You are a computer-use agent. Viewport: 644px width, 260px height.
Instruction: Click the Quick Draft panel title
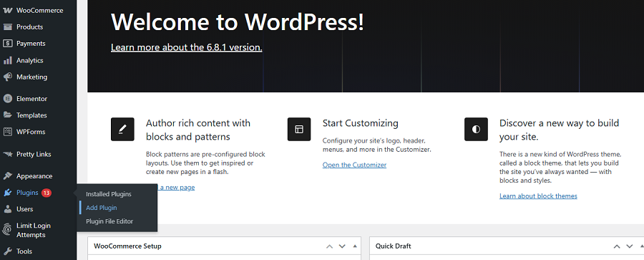click(x=393, y=246)
